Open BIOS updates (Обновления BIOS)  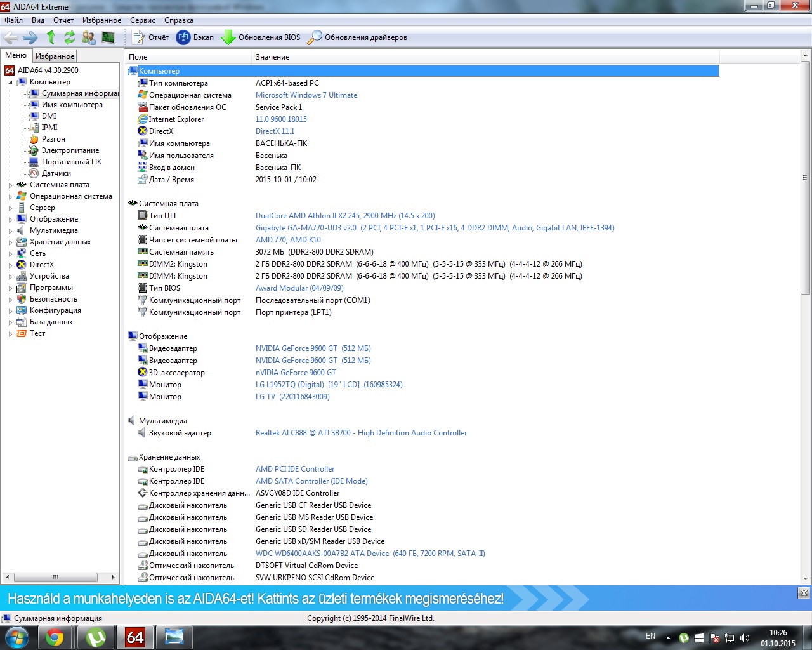tap(261, 37)
